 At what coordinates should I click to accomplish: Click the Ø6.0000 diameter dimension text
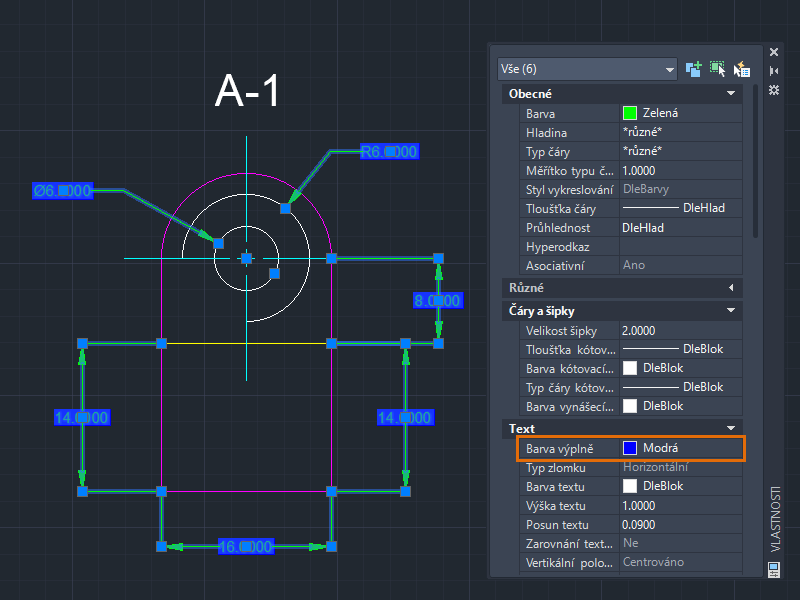pyautogui.click(x=63, y=191)
